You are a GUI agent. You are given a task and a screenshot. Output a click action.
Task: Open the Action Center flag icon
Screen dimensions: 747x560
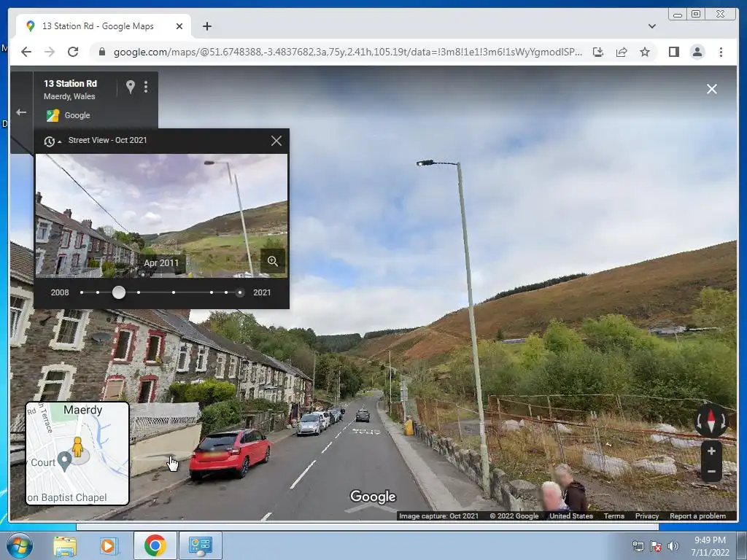(656, 546)
